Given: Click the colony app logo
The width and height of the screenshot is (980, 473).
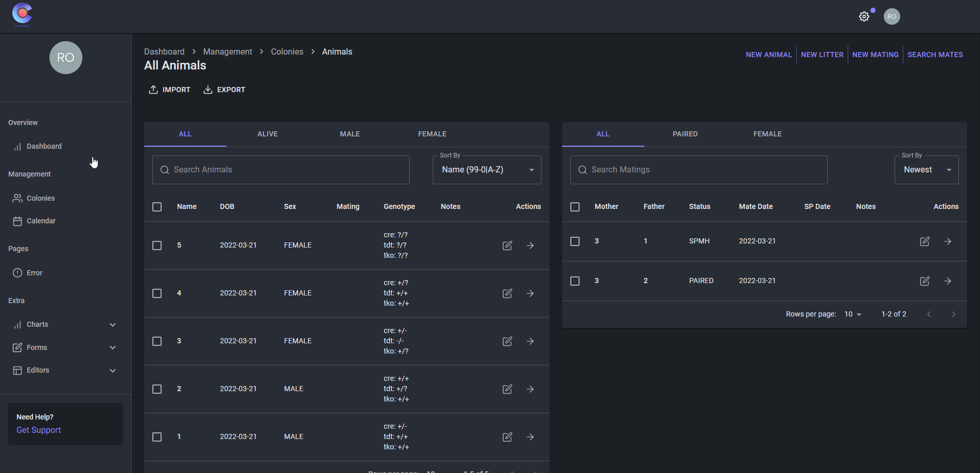Looking at the screenshot, I should tap(22, 14).
